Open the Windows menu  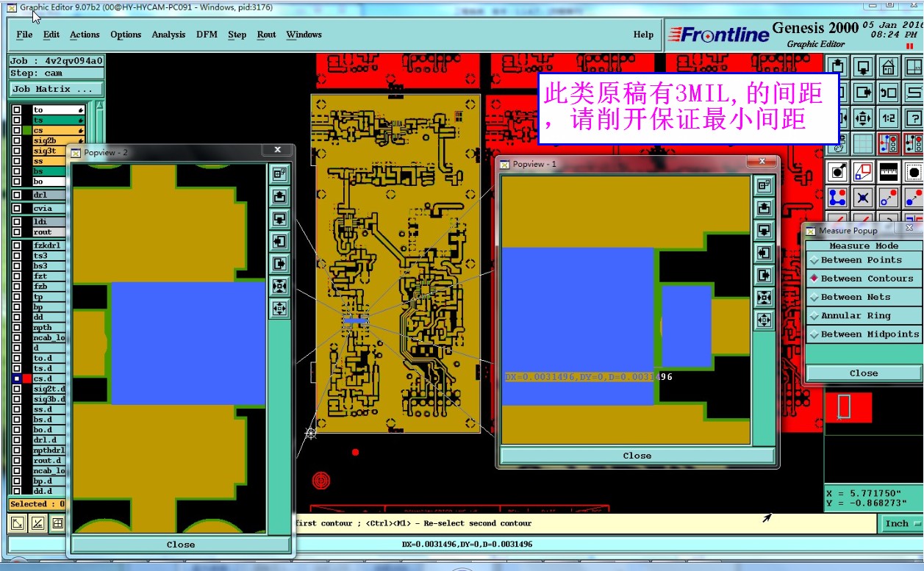[x=304, y=35]
